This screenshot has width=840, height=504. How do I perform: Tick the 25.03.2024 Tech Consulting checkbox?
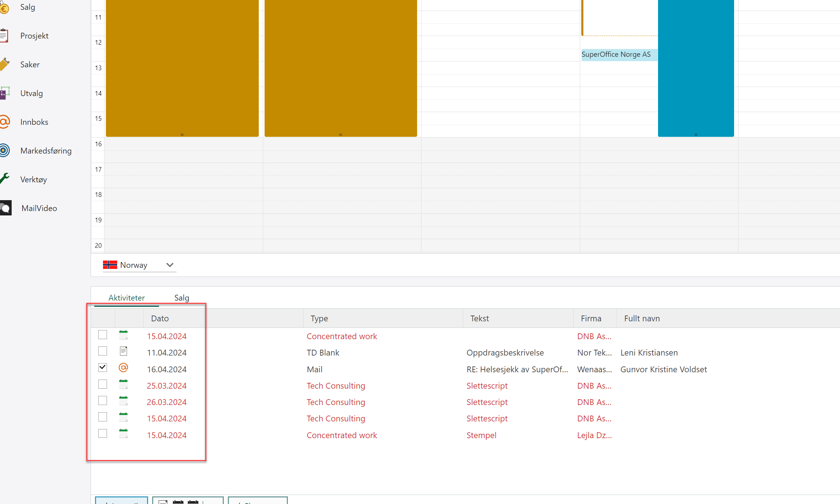(x=103, y=384)
